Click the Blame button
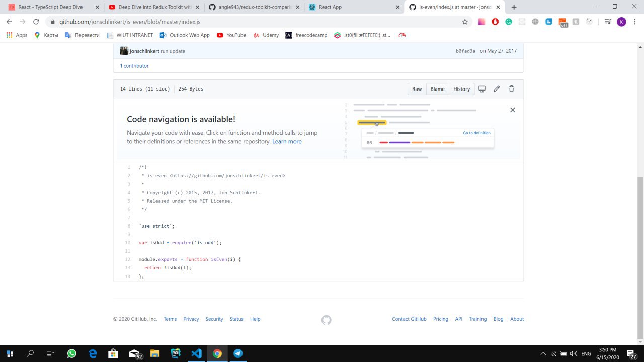The width and height of the screenshot is (644, 362). coord(437,89)
